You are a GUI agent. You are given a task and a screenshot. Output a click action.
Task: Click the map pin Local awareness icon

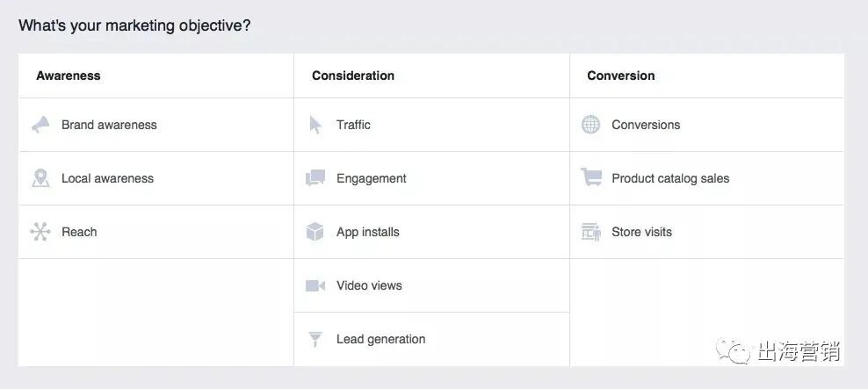[40, 178]
